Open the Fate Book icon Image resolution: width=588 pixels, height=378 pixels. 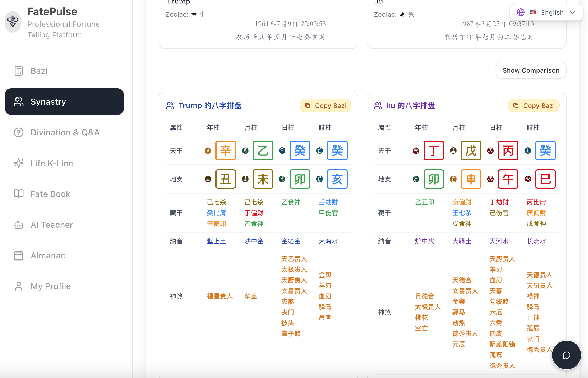19,194
